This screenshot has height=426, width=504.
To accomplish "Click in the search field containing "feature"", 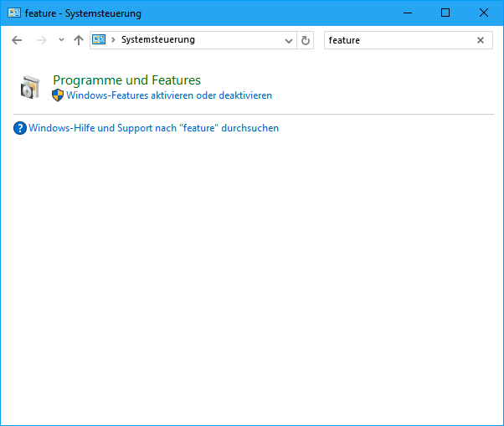I will (398, 40).
